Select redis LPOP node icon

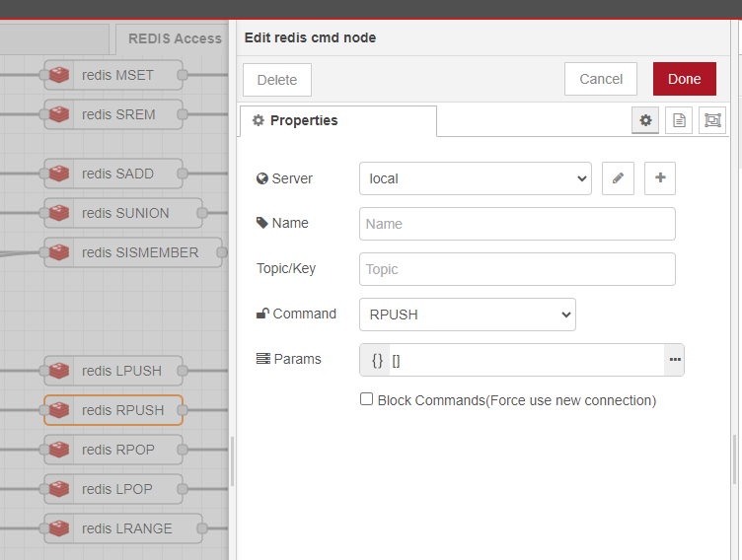click(x=59, y=489)
